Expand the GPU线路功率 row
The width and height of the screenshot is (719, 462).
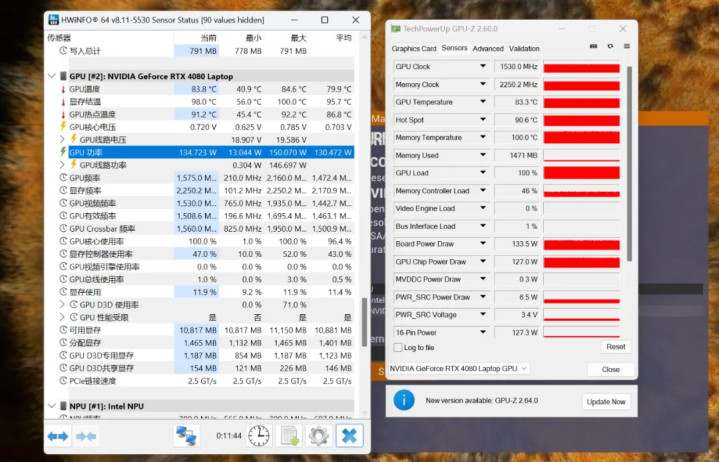(x=62, y=165)
